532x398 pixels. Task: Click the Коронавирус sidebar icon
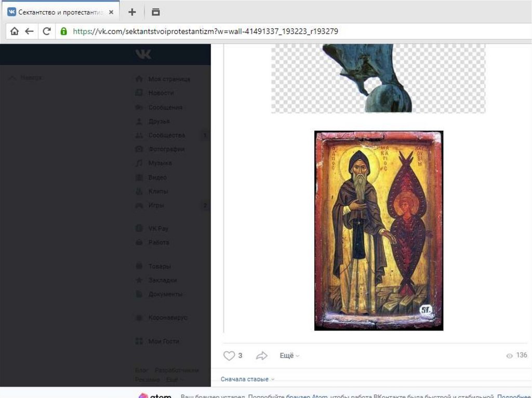[139, 318]
